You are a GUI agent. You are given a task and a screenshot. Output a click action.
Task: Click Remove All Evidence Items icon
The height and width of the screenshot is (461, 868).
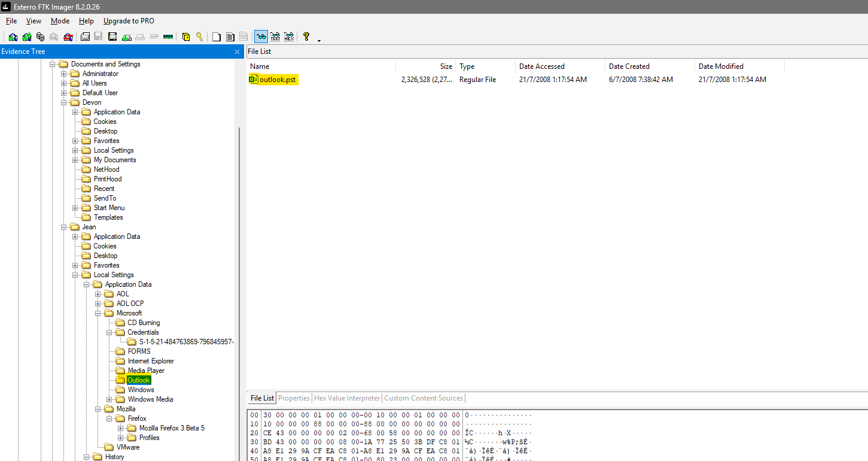coord(68,37)
